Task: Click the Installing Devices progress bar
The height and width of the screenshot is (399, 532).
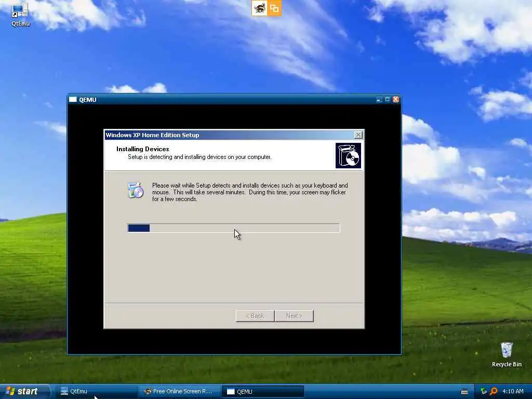Action: click(233, 228)
